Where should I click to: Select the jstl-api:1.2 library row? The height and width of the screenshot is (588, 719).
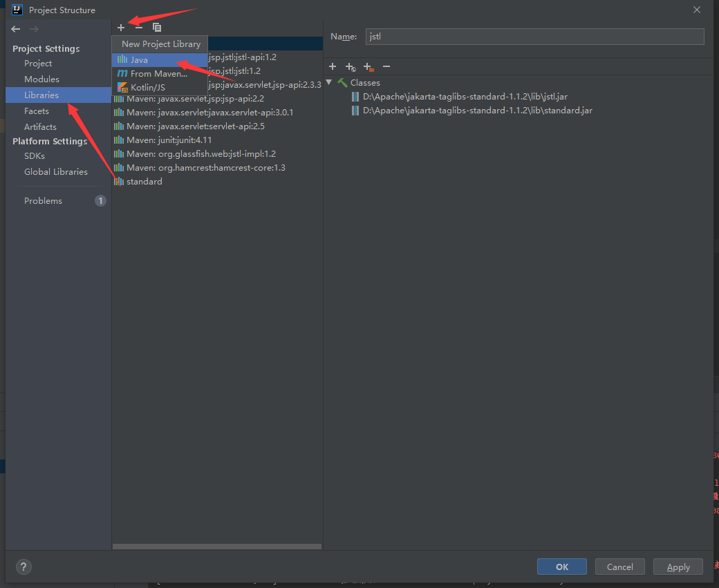[265, 57]
